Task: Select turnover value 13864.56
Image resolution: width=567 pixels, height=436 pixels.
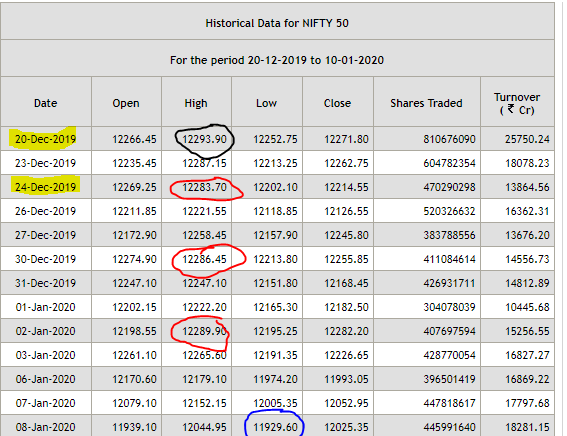Action: point(527,187)
